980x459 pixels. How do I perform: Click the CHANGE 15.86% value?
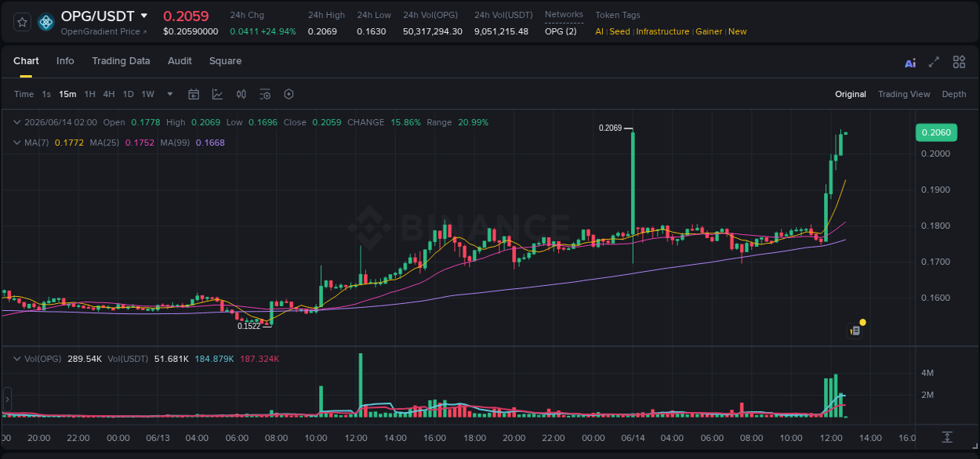click(x=405, y=122)
